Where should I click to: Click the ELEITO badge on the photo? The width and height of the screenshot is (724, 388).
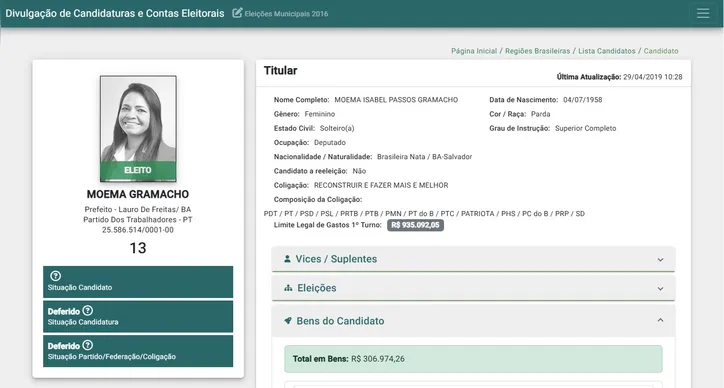click(x=138, y=170)
